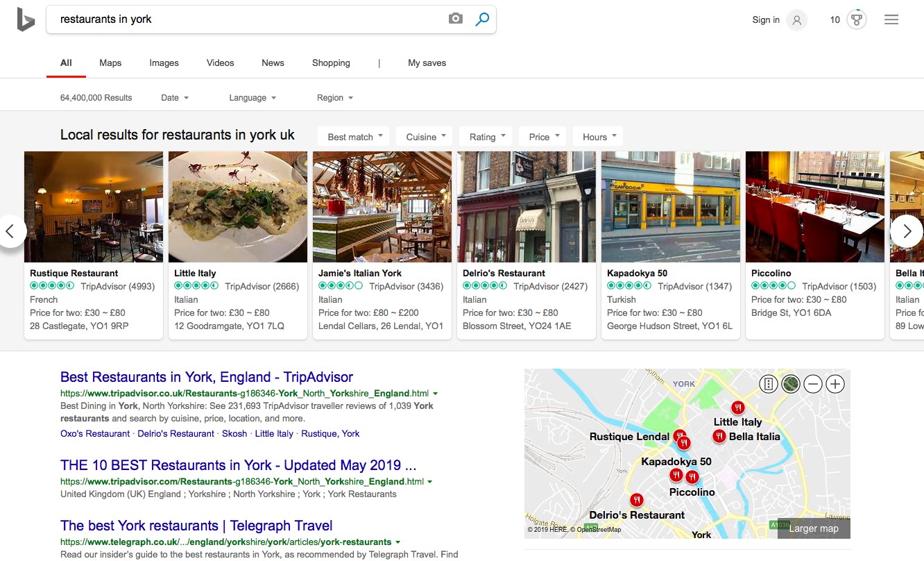Expand arrow next to tripadvisor.co.uk URL
The height and width of the screenshot is (561, 924).
point(435,394)
